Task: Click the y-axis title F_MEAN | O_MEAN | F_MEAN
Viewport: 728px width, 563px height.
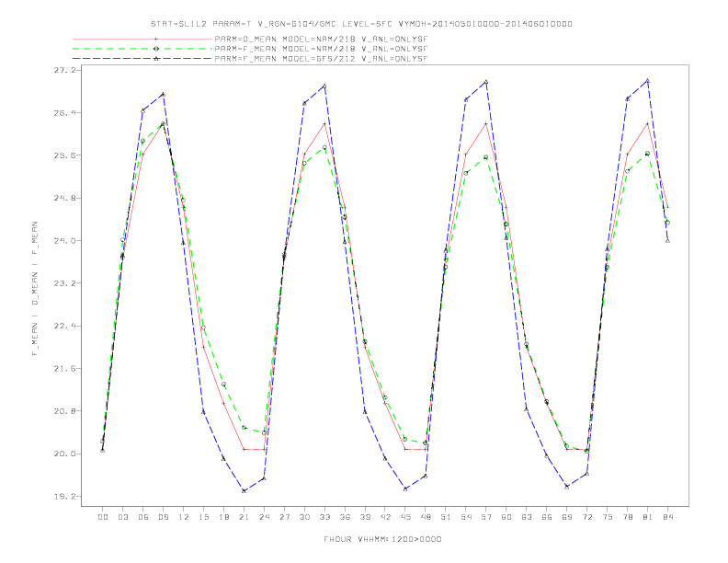Action: tap(35, 289)
